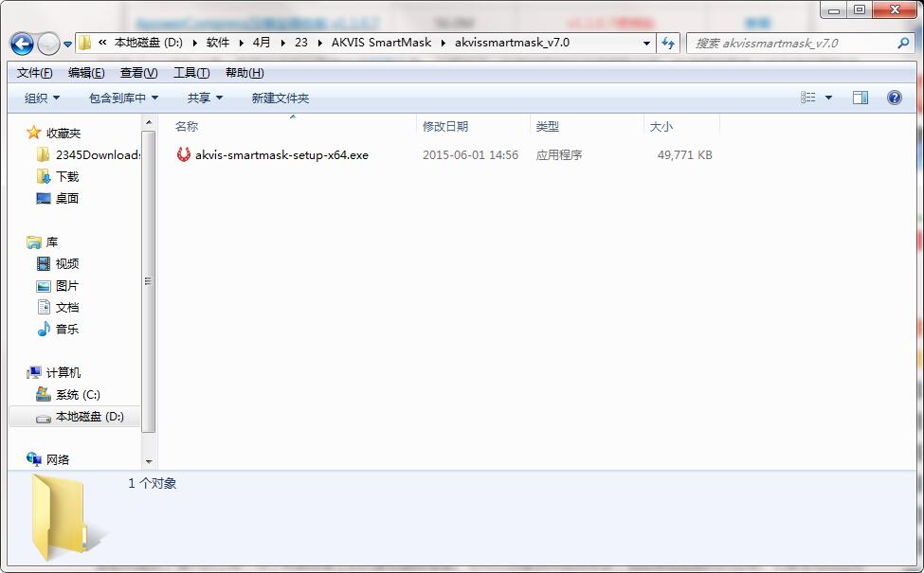Navigate to 软件 breadcrumb segment

pos(218,43)
